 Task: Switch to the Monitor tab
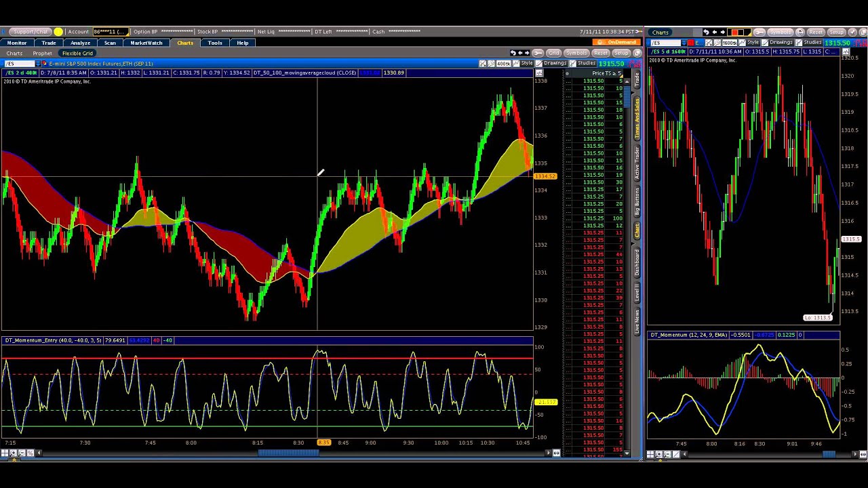pyautogui.click(x=17, y=43)
